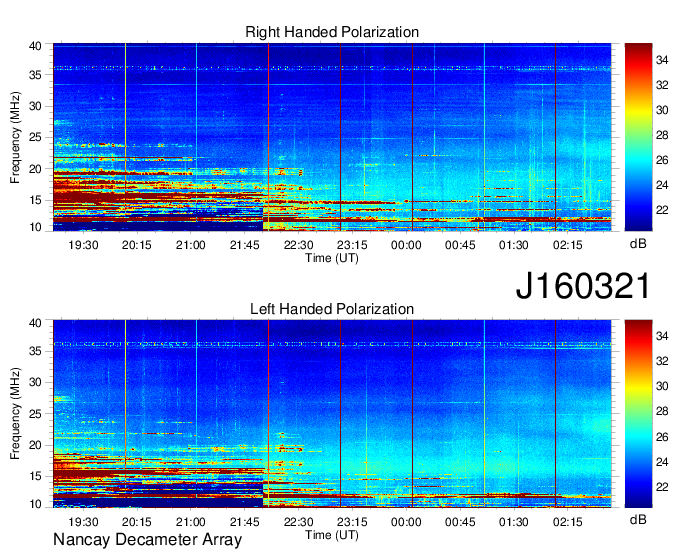Screen dimensions: 680x552
Task: Click "40" frequency tick of Left Handed plot
Action: click(x=35, y=323)
